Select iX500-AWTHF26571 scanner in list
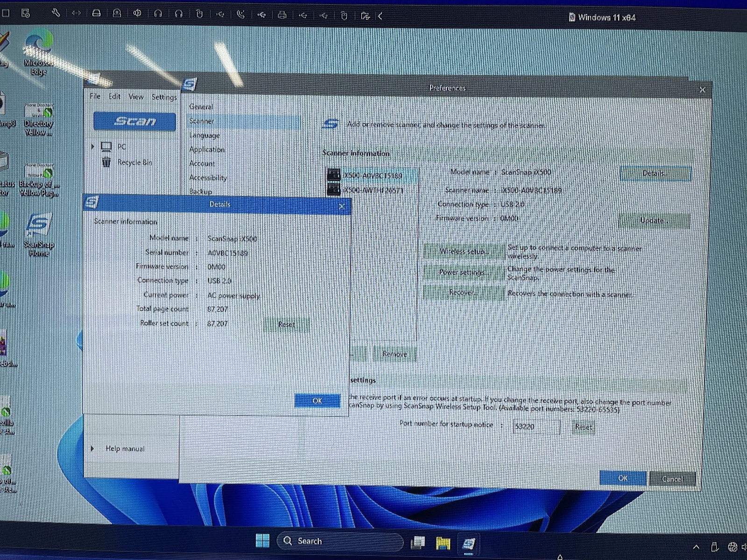This screenshot has height=560, width=747. point(373,190)
